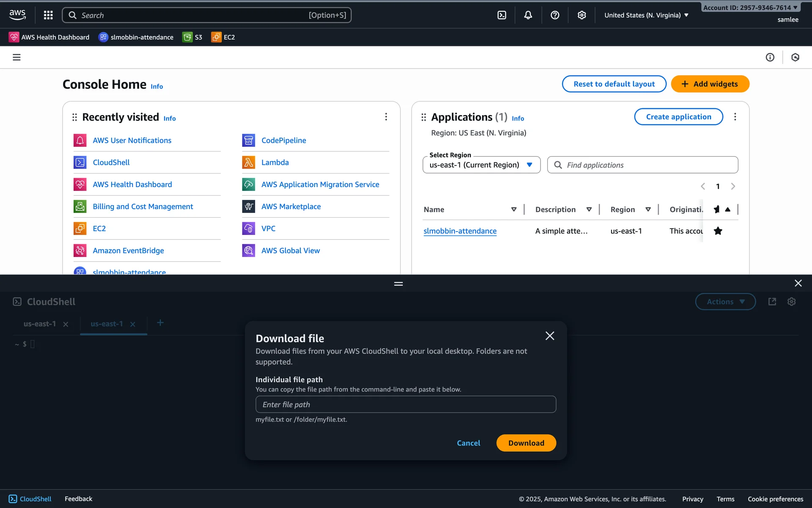Open the notifications bell icon
The height and width of the screenshot is (508, 812).
coord(528,15)
